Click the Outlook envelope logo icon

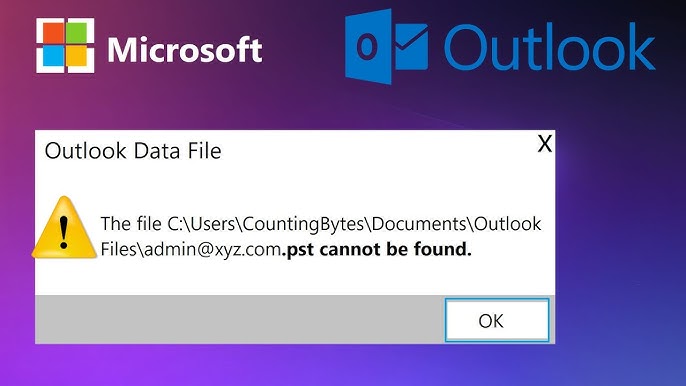pyautogui.click(x=387, y=46)
